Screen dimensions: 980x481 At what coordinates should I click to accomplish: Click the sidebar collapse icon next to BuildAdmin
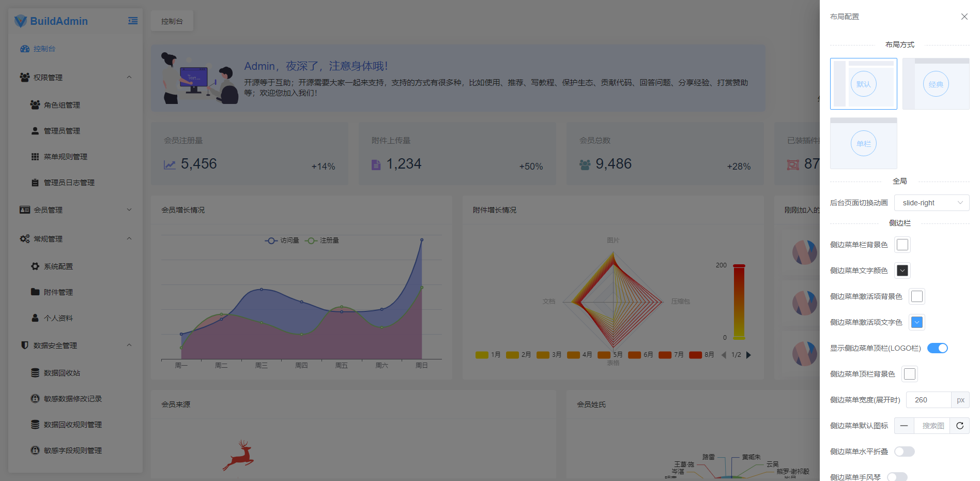click(x=133, y=20)
